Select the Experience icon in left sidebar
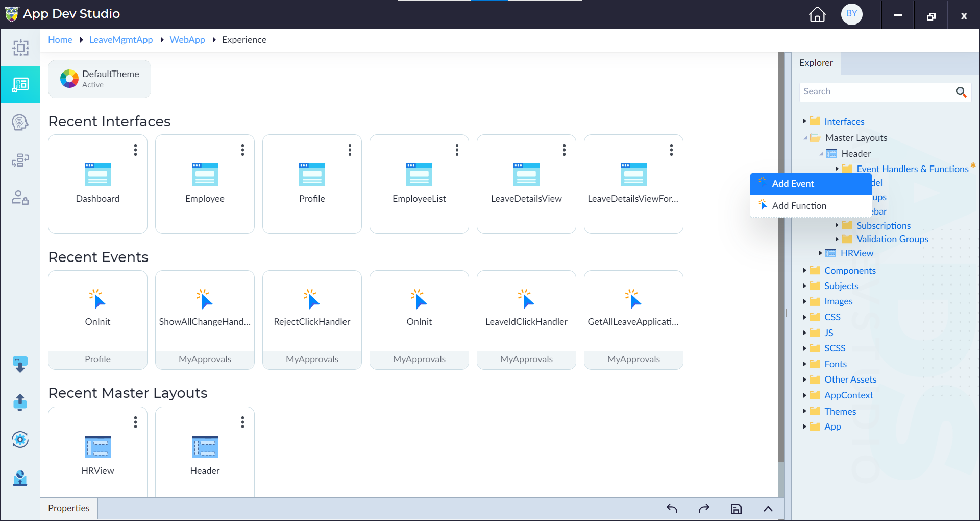This screenshot has width=980, height=521. [20, 84]
